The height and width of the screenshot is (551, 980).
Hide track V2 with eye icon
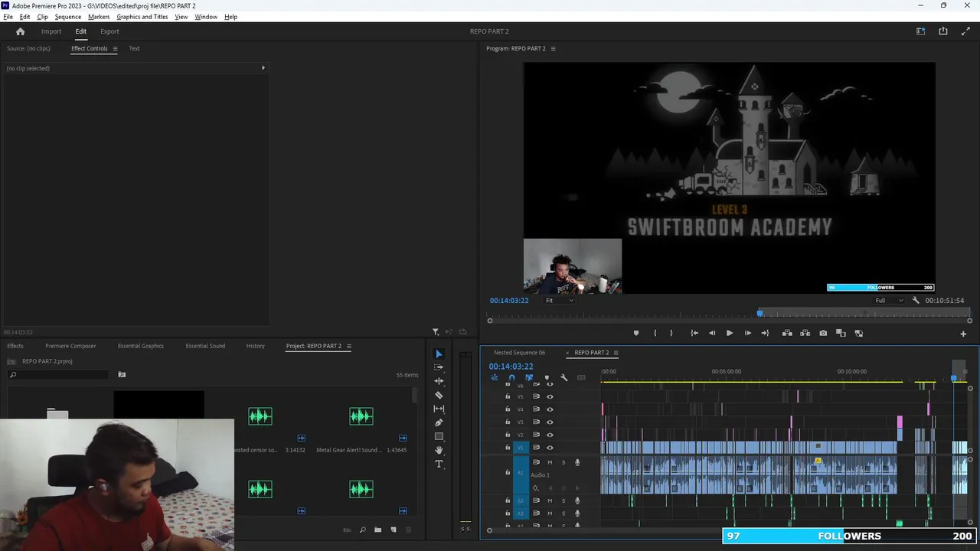click(x=550, y=435)
